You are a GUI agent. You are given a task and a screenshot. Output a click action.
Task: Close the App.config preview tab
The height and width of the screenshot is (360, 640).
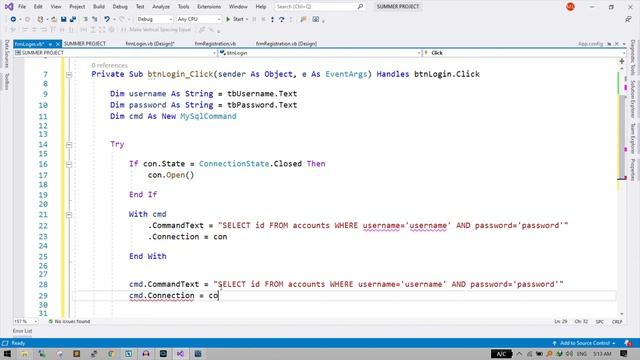[x=617, y=44]
